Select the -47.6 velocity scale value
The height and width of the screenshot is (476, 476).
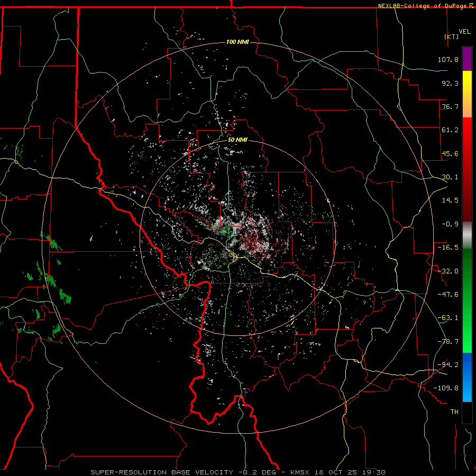pyautogui.click(x=448, y=295)
